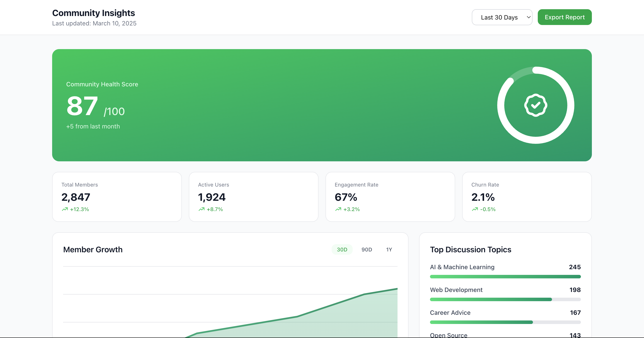Select the 30D time range toggle
The width and height of the screenshot is (644, 338).
tap(342, 249)
